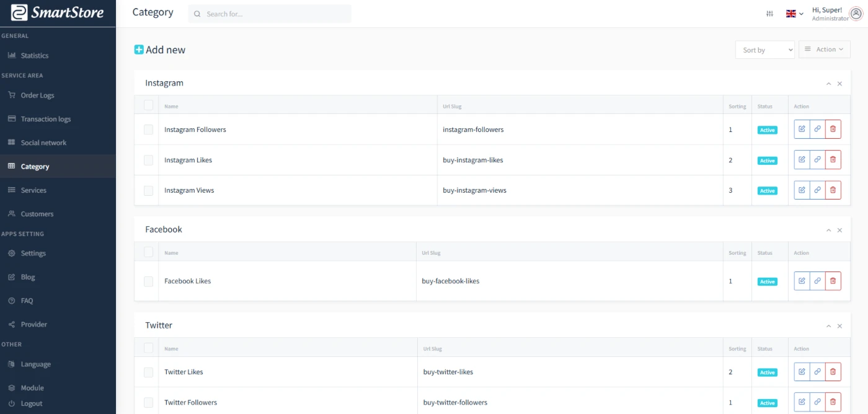Viewport: 868px width, 414px height.
Task: Go to Provider page
Action: click(x=58, y=324)
